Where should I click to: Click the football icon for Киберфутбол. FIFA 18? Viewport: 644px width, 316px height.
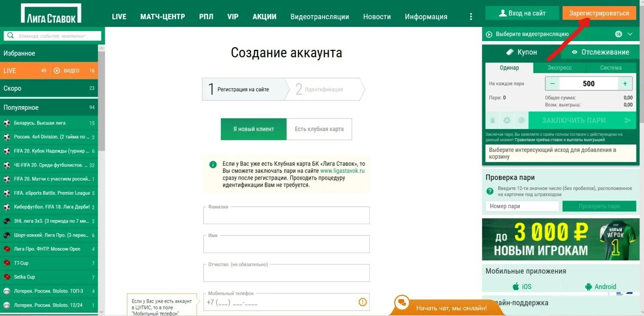[7, 207]
